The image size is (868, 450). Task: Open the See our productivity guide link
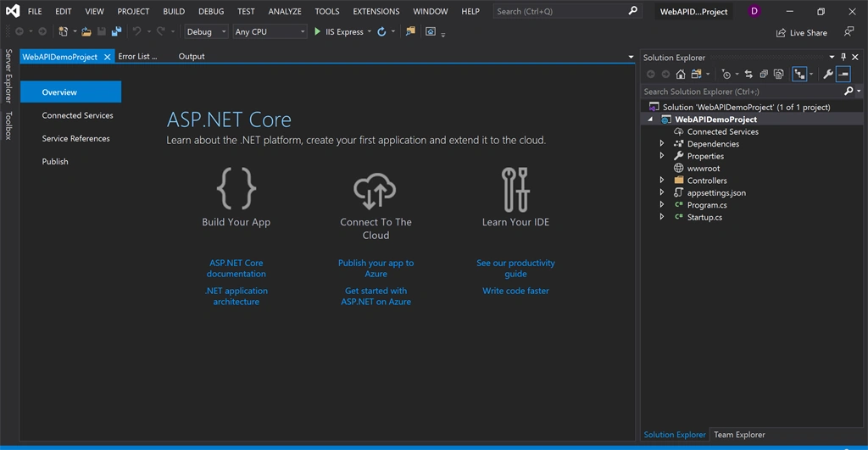pos(515,269)
